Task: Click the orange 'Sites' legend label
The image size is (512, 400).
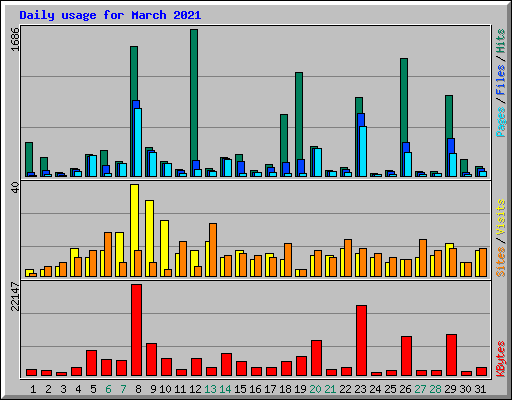Action: click(501, 262)
